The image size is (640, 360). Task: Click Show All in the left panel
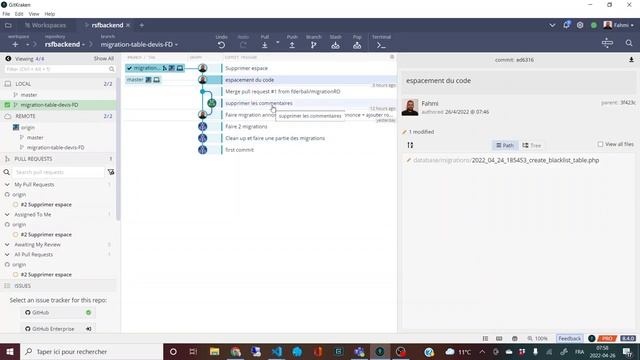click(104, 59)
